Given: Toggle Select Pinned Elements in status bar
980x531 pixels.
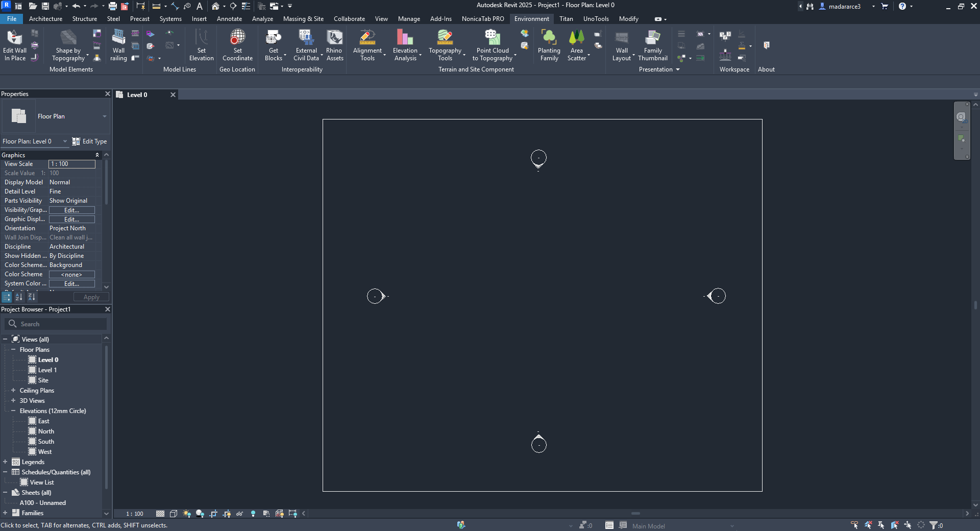Looking at the screenshot, I should coord(881,525).
